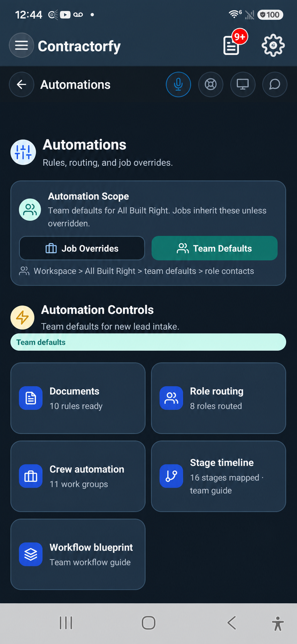Tap the Documents card file icon
This screenshot has height=644, width=297.
tap(31, 398)
